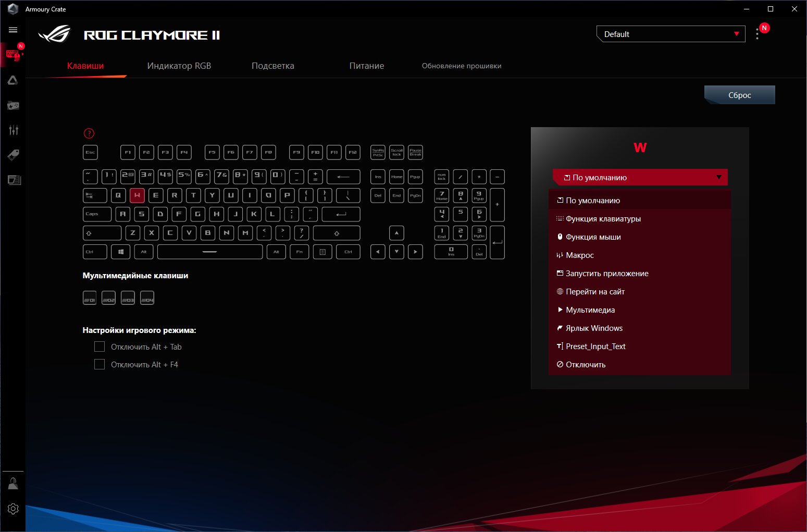Choose Отключить option in the list
807x532 pixels.
click(640, 364)
